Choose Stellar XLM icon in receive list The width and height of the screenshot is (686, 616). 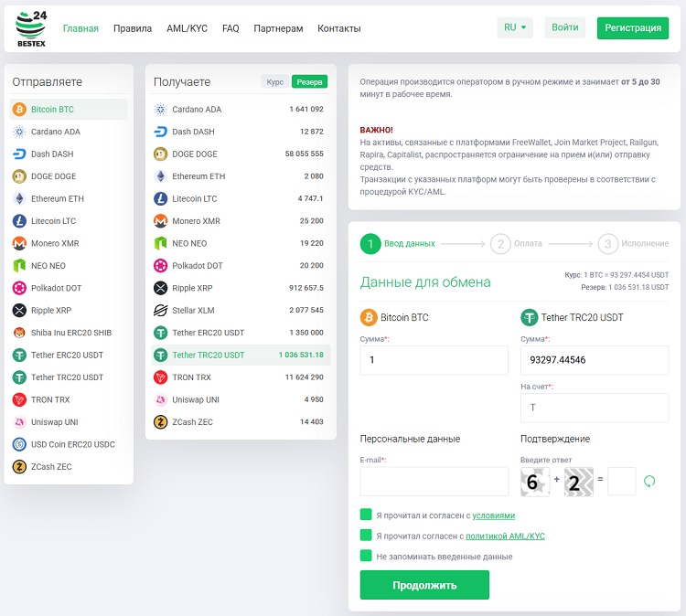coord(161,311)
